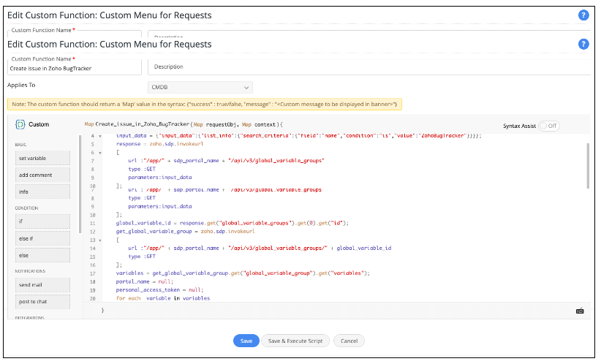Click the block palette vertical scrollbar

(x=80, y=184)
